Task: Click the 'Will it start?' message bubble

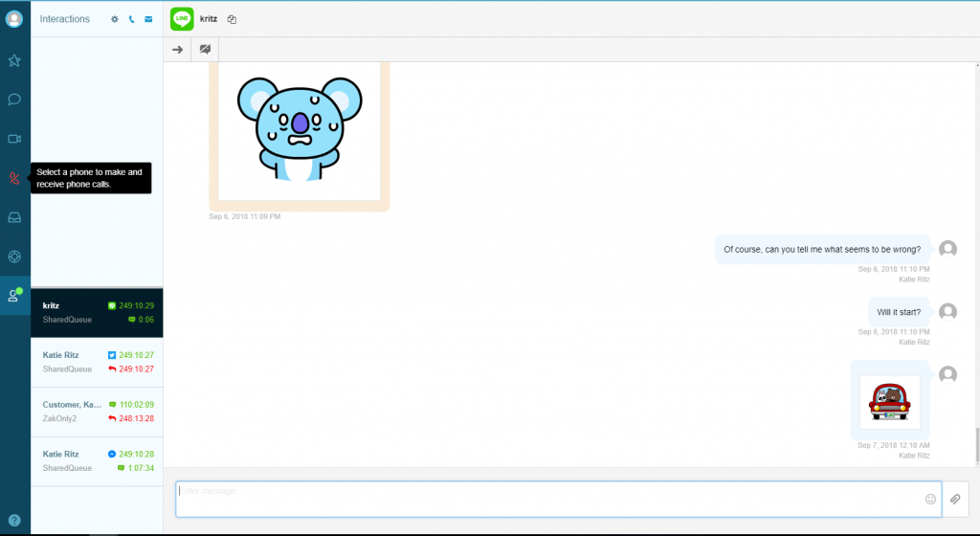Action: click(899, 312)
